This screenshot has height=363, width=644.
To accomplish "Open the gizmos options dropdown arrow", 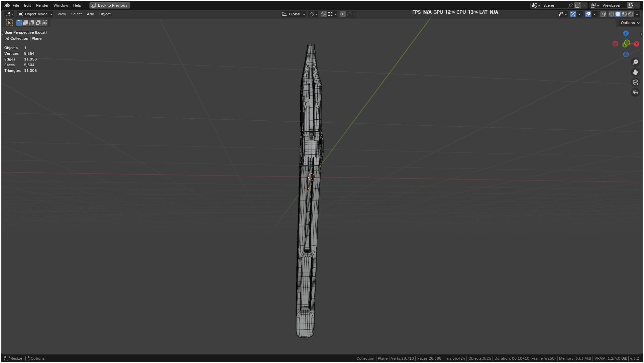I will click(579, 14).
